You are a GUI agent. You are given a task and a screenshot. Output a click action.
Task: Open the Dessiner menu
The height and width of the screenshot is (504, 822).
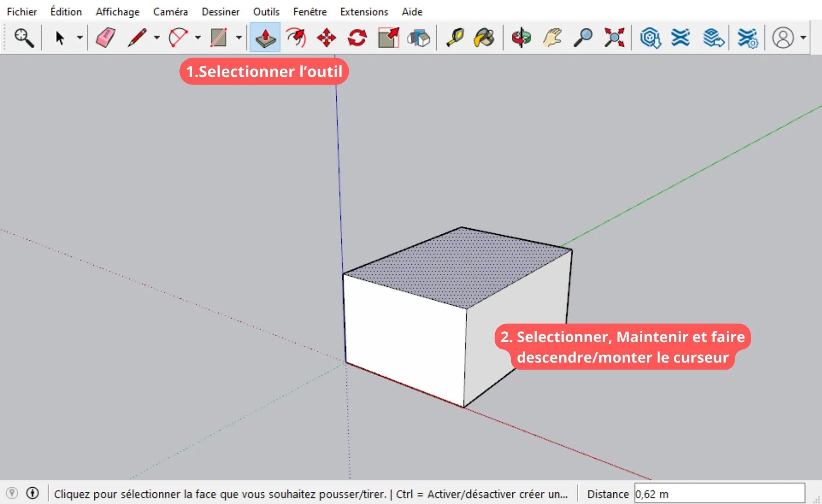tap(220, 12)
